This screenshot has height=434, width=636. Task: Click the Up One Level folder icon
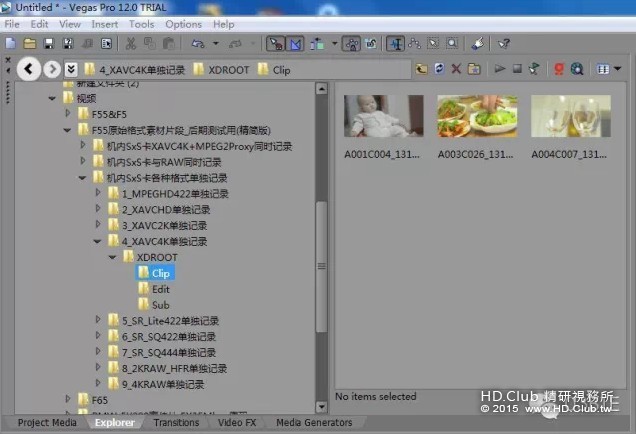(421, 69)
